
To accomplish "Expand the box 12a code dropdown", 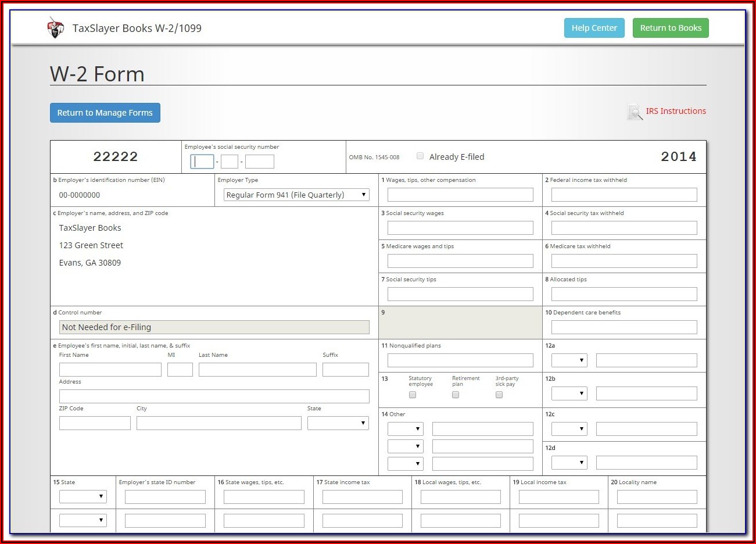I will tap(569, 360).
